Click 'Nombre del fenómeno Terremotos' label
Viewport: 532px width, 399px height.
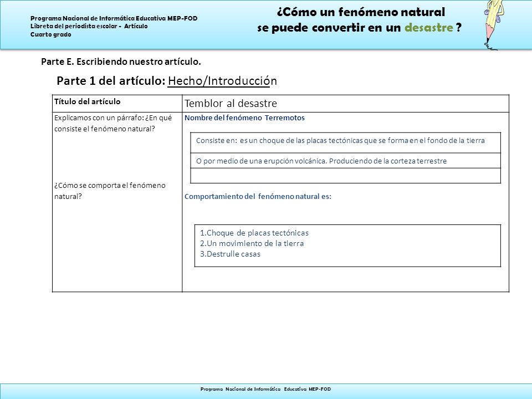[x=244, y=117]
